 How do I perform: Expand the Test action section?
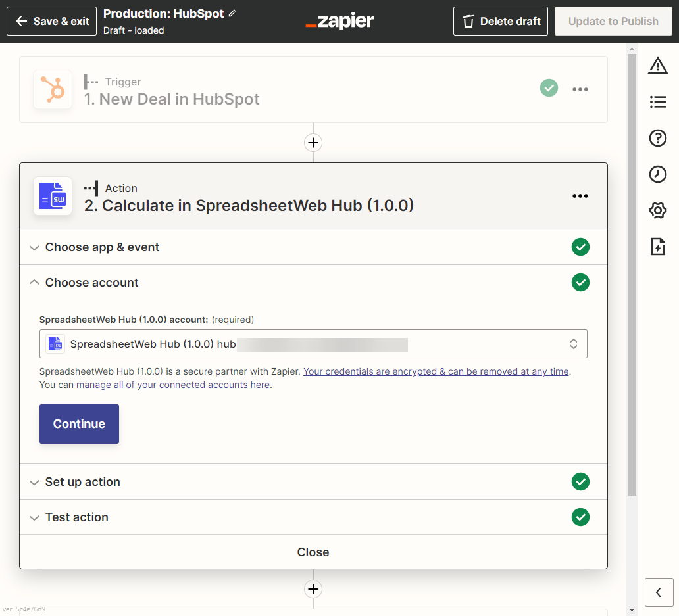pyautogui.click(x=76, y=517)
